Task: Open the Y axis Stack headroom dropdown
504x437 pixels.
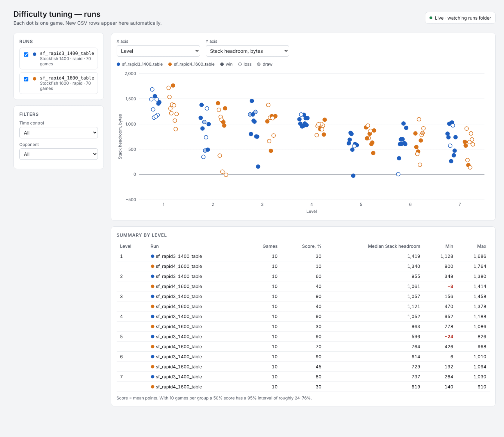Action: click(247, 51)
